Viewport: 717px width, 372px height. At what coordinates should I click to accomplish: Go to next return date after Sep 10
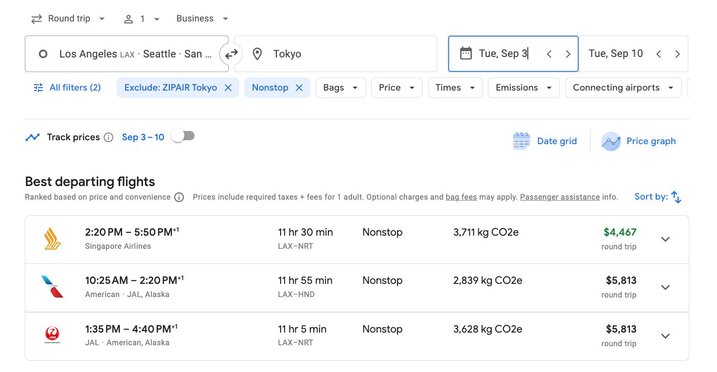[677, 54]
